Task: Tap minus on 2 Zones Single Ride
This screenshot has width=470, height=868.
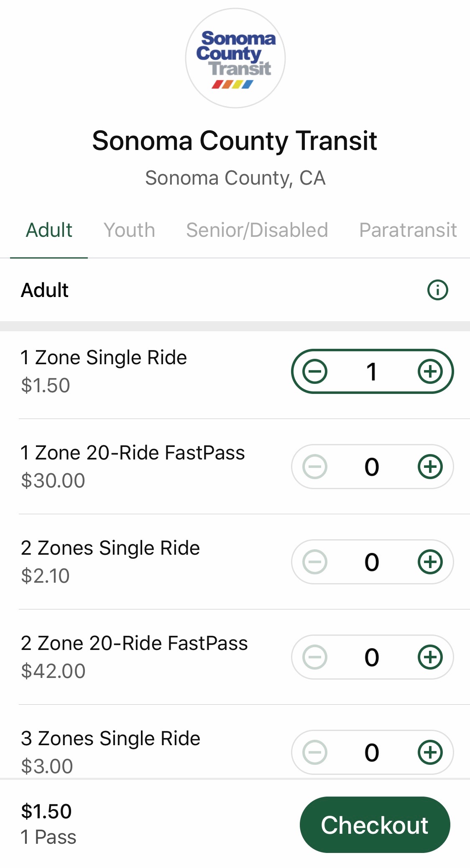Action: pos(315,562)
